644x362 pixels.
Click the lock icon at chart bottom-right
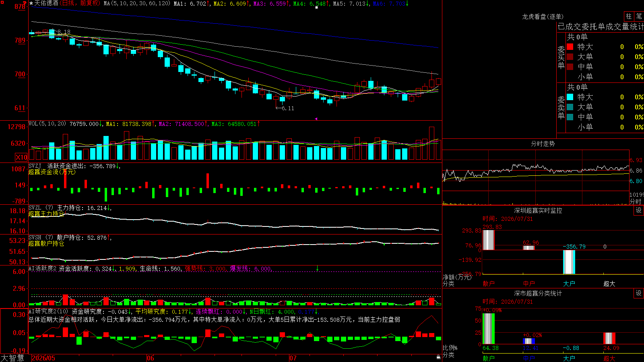click(439, 357)
